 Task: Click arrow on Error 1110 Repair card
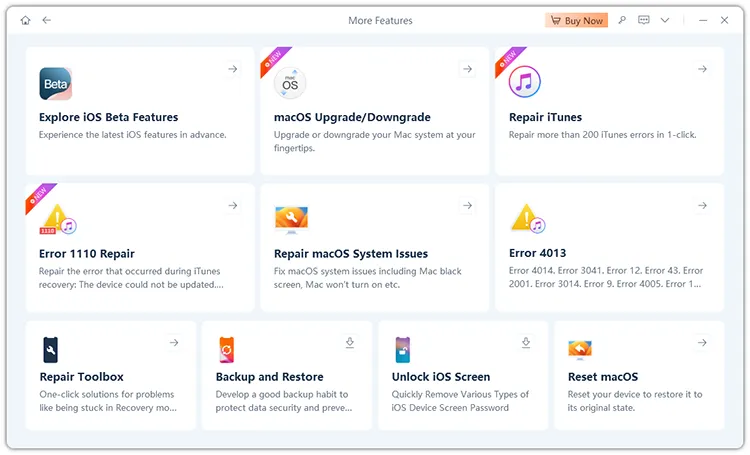click(233, 205)
